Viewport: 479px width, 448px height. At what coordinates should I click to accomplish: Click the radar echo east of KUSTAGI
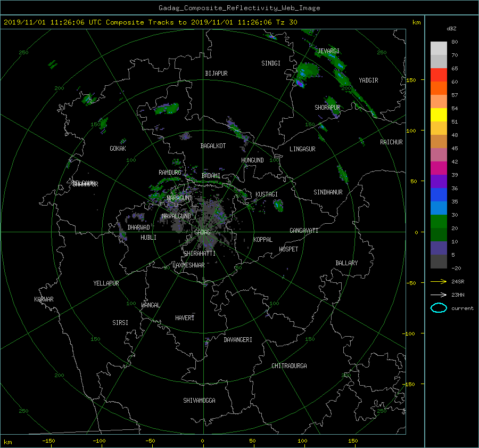coord(278,205)
